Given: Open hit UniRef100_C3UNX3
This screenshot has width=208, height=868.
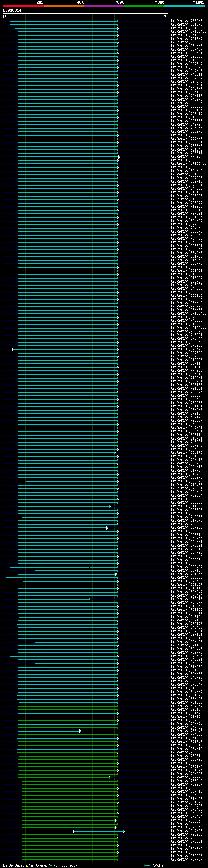Looking at the screenshot, I should pos(187,46).
